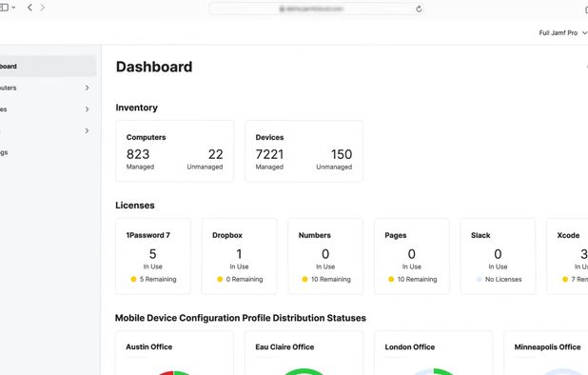Open the sidebar icon dropdown arrow

(13, 8)
